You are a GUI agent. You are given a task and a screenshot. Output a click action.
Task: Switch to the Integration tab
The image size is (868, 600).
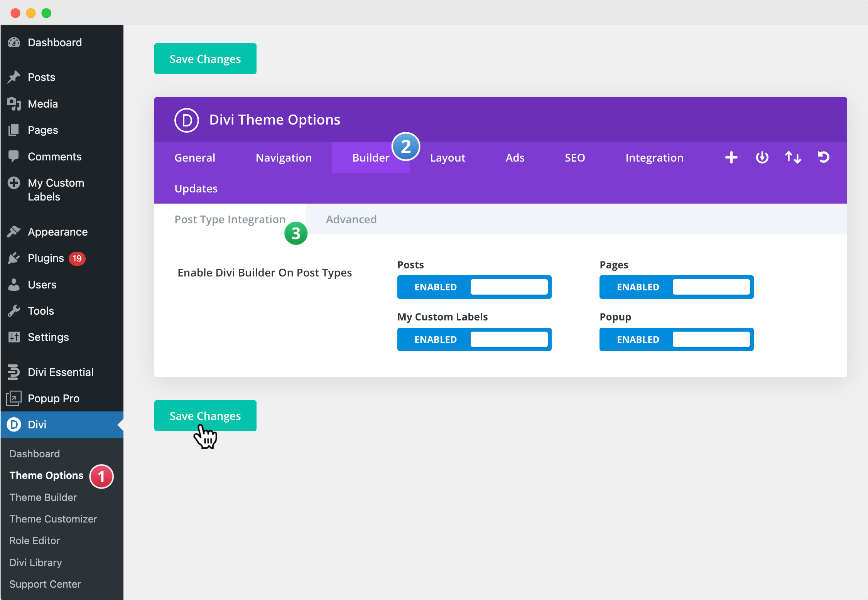coord(654,157)
